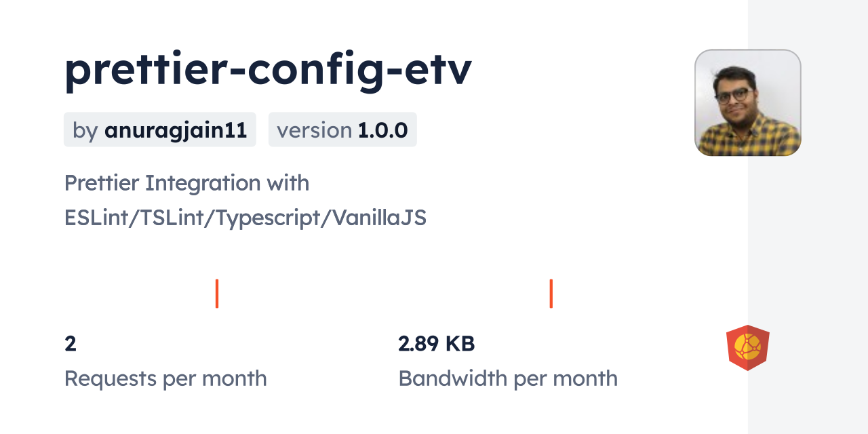Click the orange marker above Bandwidth stat
The height and width of the screenshot is (434, 868).
(551, 294)
